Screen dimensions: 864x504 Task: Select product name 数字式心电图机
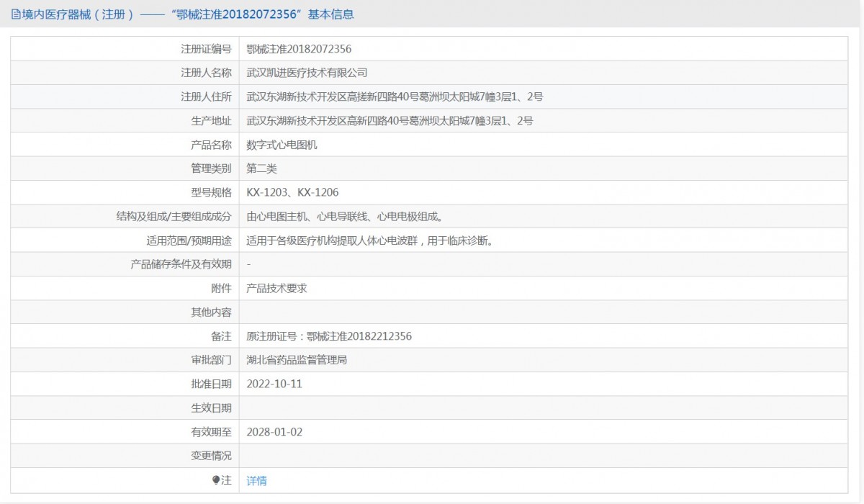(282, 145)
